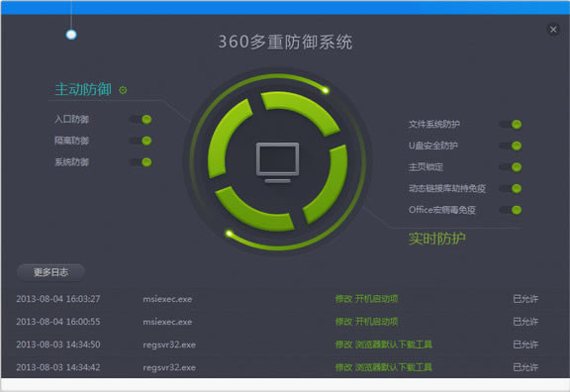The image size is (570, 392).
Task: Click 已允许 status in the 14:34:50 row
Action: pos(525,344)
